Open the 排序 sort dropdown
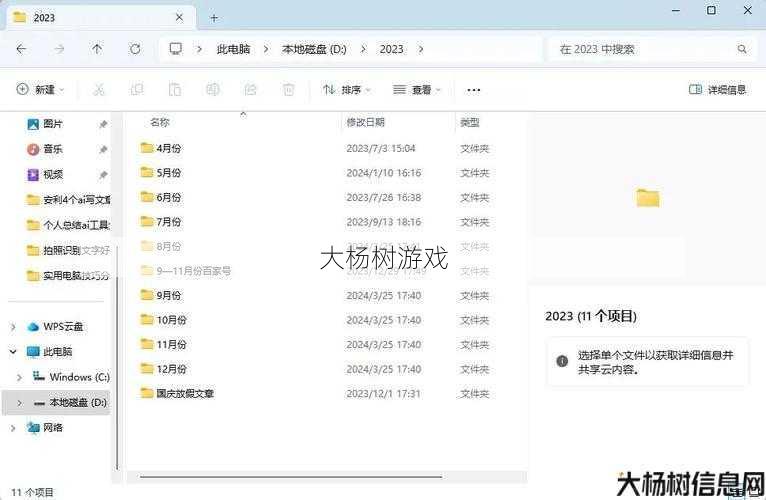 click(x=347, y=89)
